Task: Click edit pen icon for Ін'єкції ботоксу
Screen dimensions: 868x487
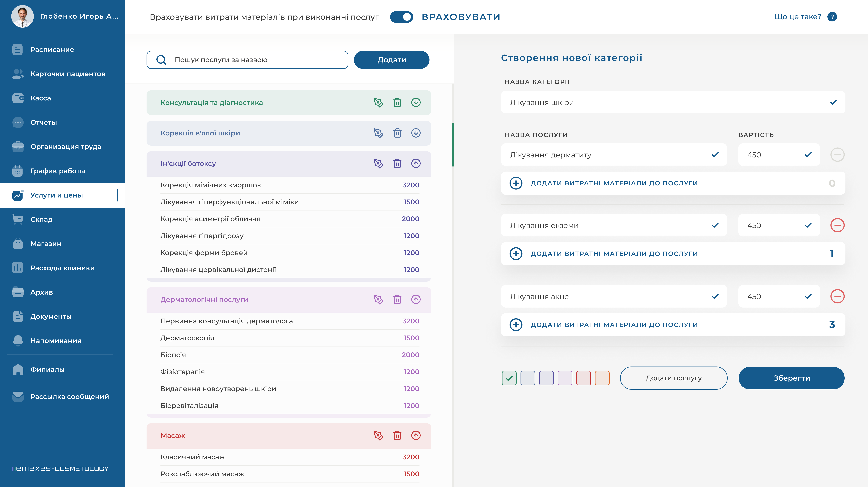Action: click(378, 164)
